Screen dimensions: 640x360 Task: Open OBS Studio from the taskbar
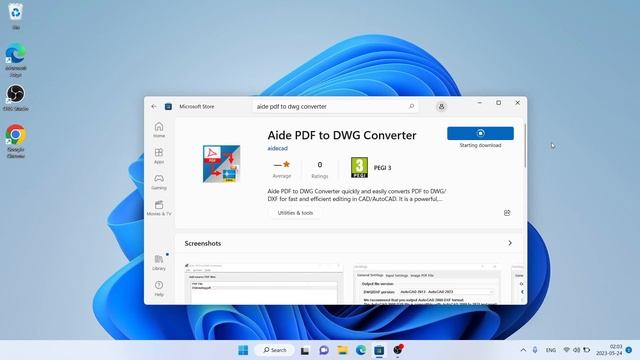click(x=398, y=350)
